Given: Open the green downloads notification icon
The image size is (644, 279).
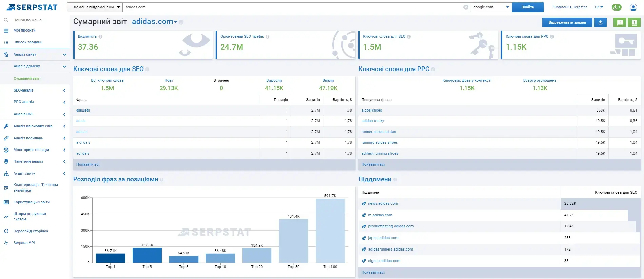Looking at the screenshot, I should [617, 7].
